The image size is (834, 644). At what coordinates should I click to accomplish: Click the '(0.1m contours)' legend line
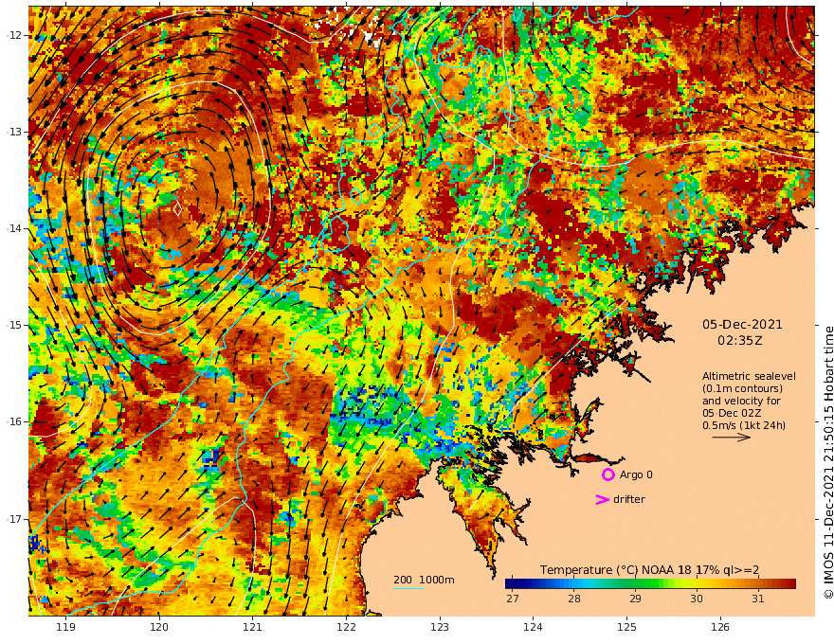(742, 388)
